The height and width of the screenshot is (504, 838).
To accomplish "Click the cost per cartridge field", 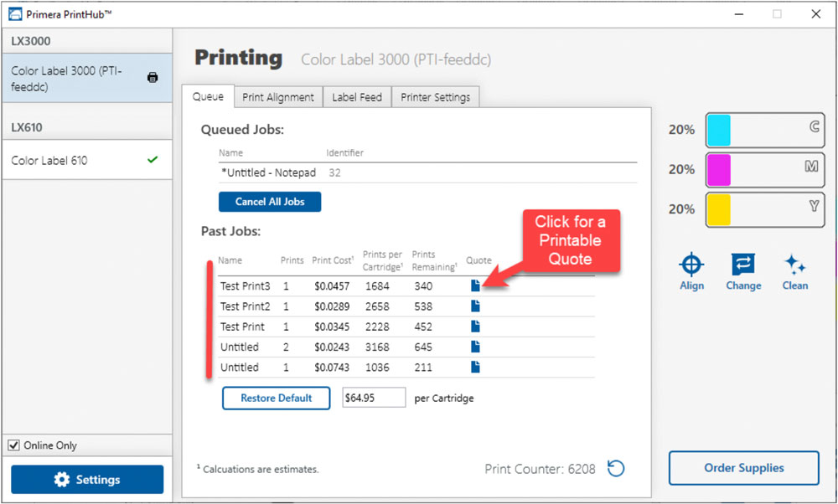I will 374,398.
